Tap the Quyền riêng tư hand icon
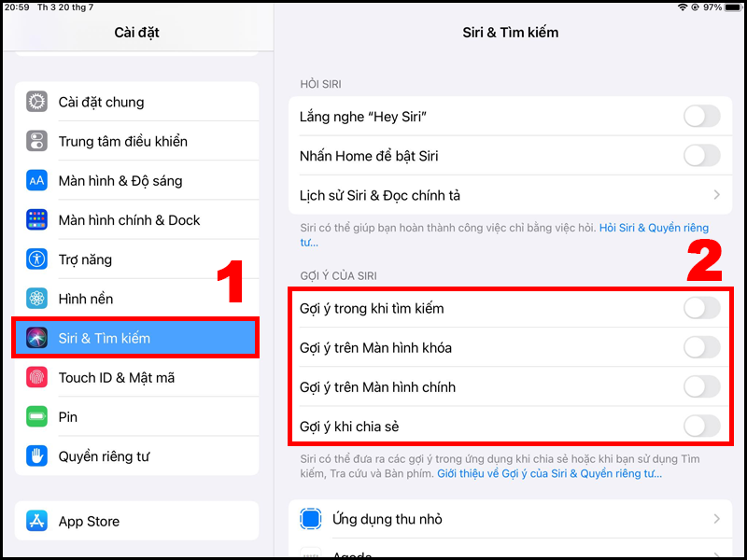The image size is (747, 560). (x=36, y=456)
